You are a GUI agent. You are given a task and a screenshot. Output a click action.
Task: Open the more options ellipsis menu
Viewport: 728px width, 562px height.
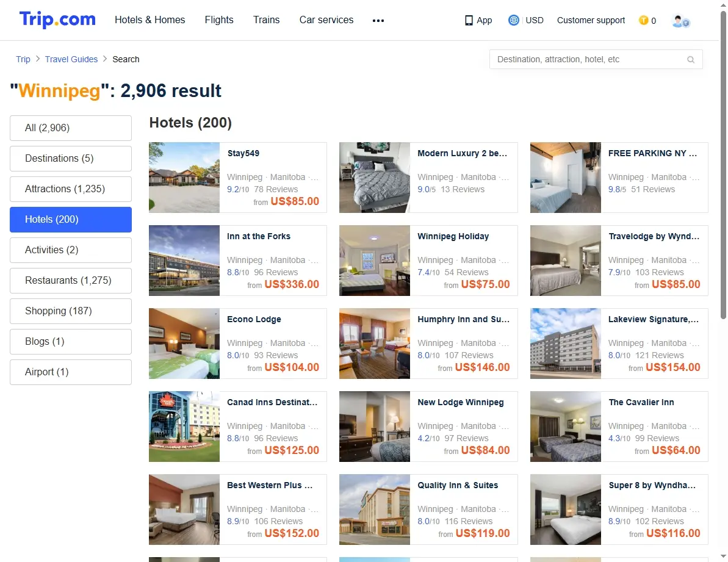click(x=378, y=20)
